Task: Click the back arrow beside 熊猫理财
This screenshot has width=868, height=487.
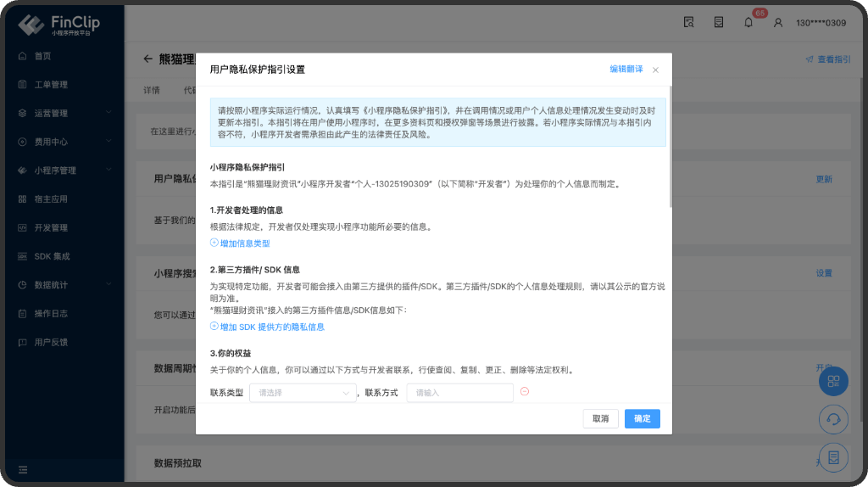Action: click(x=147, y=59)
